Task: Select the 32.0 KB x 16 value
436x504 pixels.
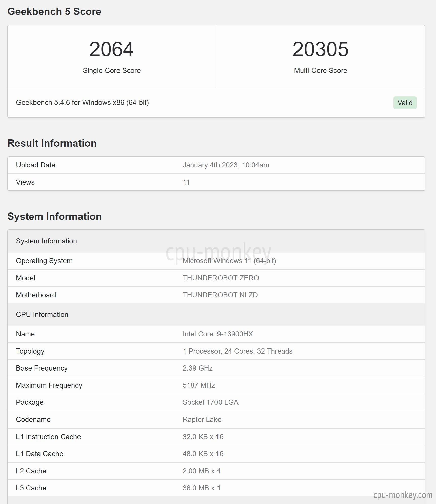Action: click(x=203, y=437)
